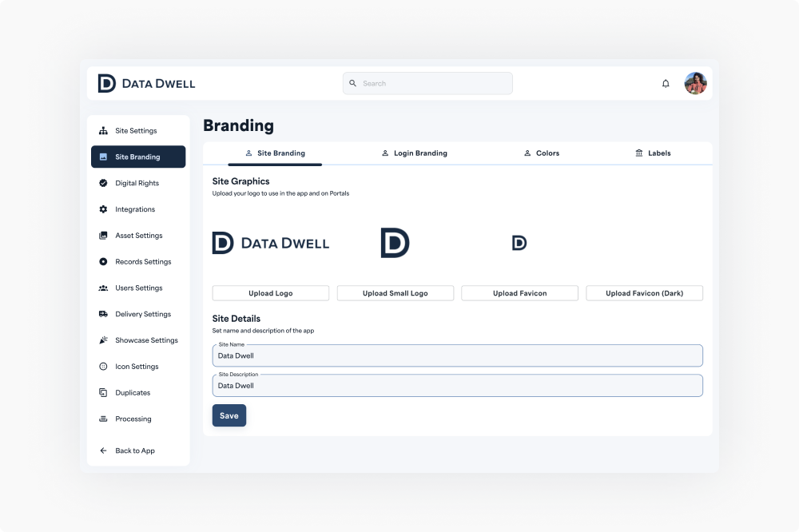The image size is (799, 532).
Task: Switch to the Colors tab
Action: point(542,153)
